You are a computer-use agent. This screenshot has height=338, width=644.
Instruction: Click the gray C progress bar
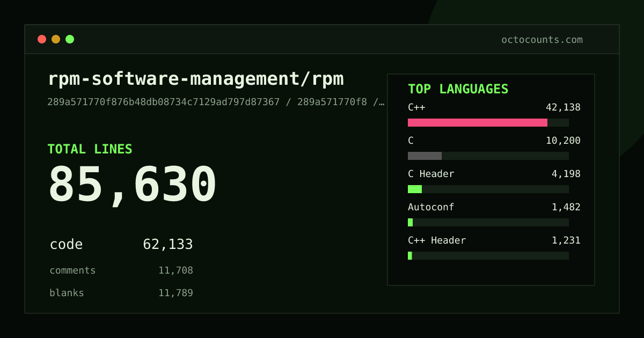coord(425,156)
